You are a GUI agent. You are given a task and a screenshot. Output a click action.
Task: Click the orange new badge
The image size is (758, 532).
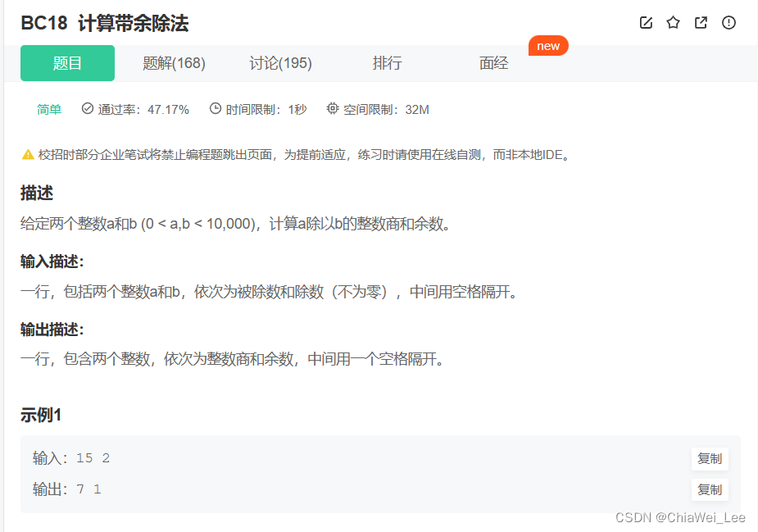(x=548, y=46)
